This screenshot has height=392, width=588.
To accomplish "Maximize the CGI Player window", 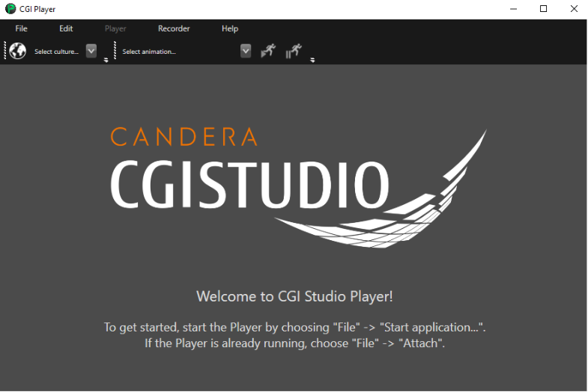I will tap(543, 9).
